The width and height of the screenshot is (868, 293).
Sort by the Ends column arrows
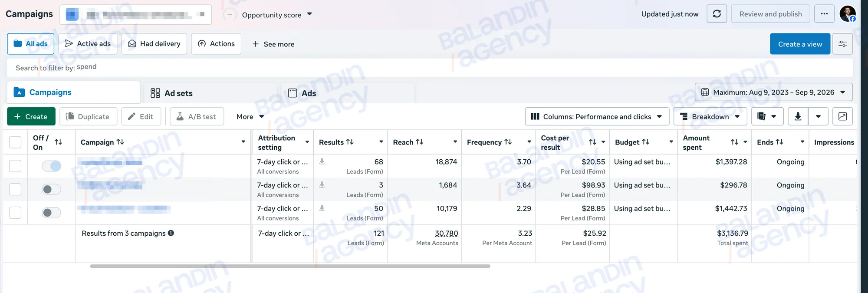[x=779, y=142]
